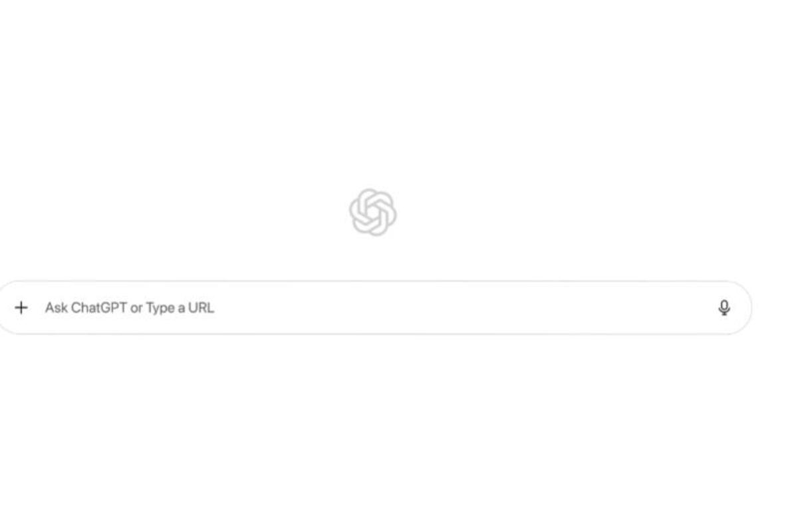
Task: Click the placeholder text "Ask ChatGPT"
Action: coord(86,307)
